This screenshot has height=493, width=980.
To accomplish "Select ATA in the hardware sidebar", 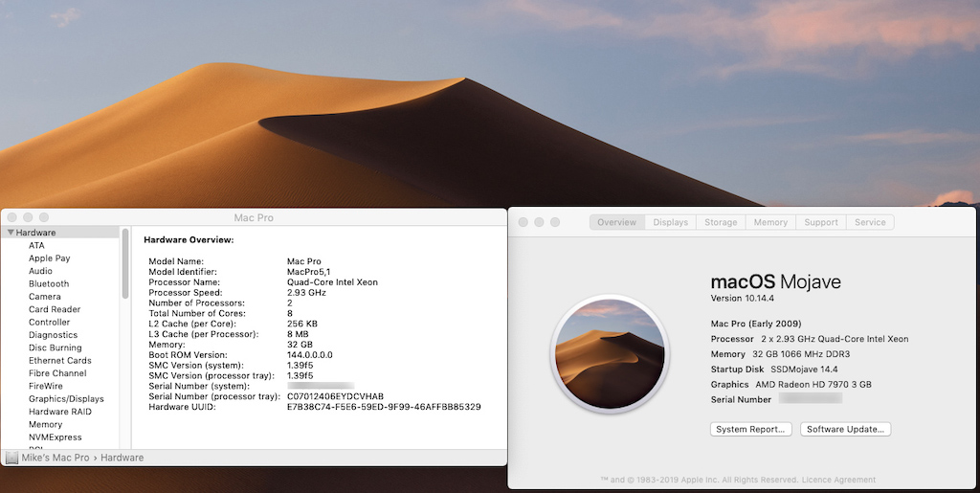I will (x=36, y=245).
